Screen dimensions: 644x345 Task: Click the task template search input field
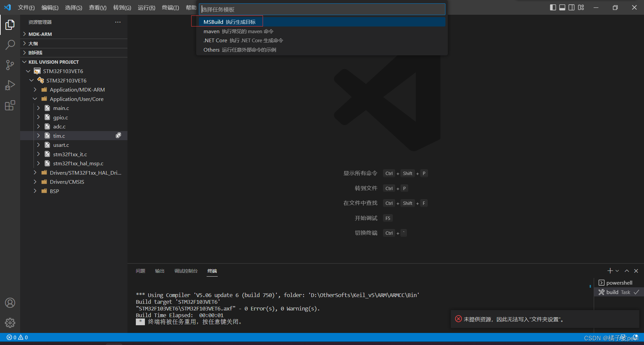[x=322, y=9]
